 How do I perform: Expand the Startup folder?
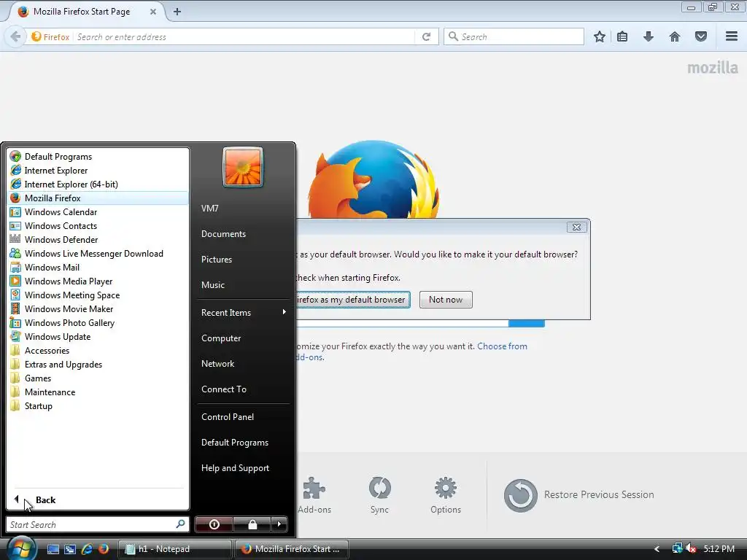tap(98, 405)
